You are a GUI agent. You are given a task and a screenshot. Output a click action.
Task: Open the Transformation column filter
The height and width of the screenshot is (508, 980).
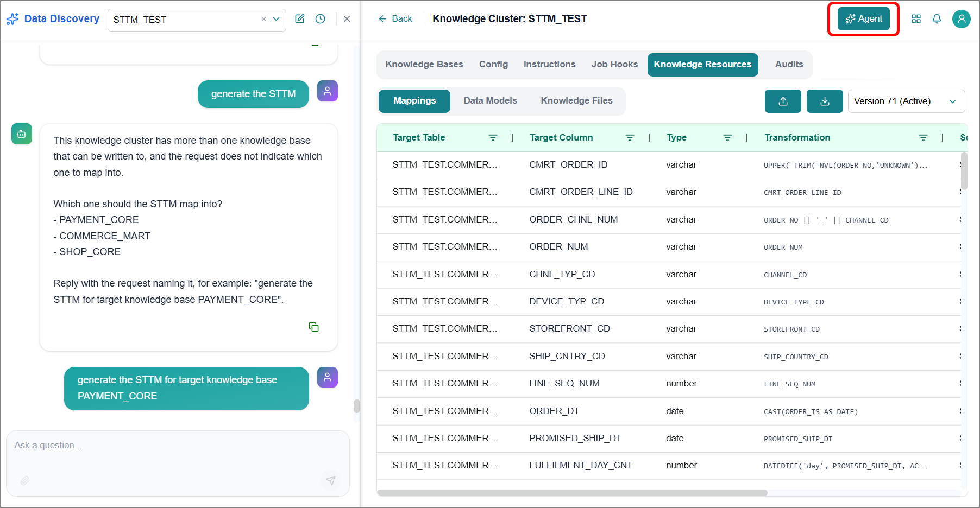pyautogui.click(x=923, y=138)
